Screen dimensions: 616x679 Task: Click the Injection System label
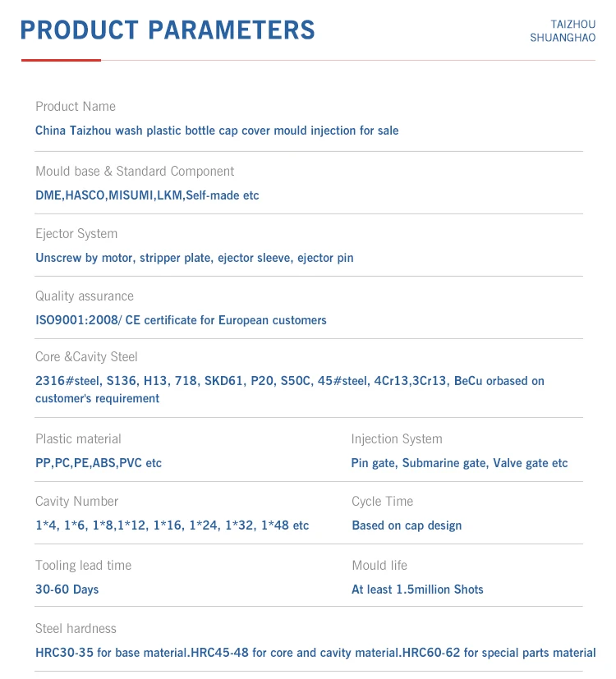point(397,439)
